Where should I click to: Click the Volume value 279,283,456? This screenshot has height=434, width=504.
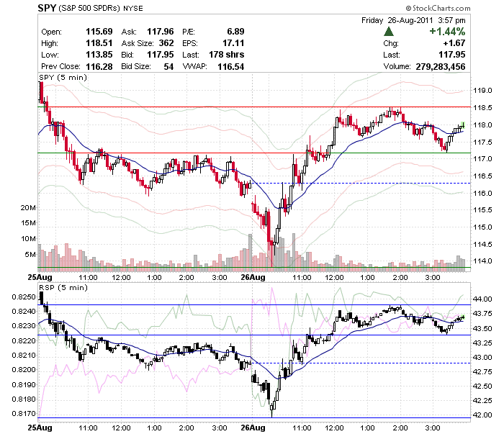[441, 66]
